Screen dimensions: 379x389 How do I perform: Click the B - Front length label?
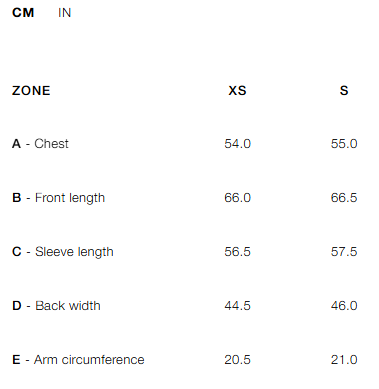[58, 198]
